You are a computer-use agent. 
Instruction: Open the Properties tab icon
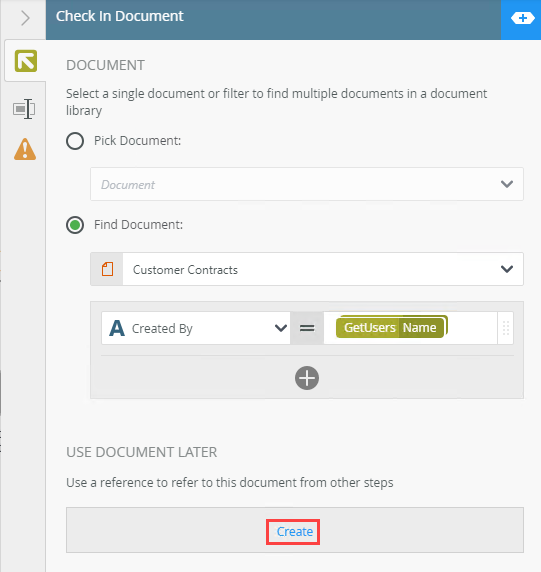[x=24, y=109]
